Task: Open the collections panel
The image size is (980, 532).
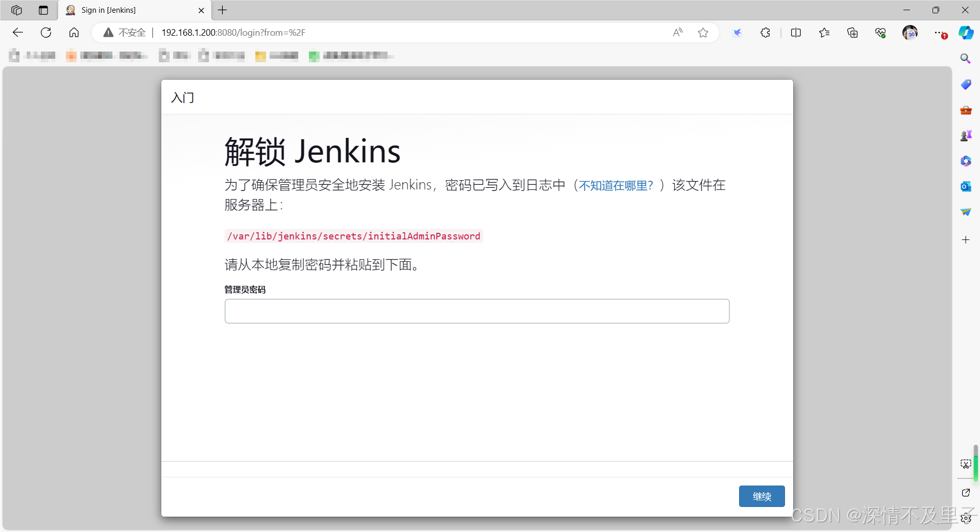Action: coord(852,33)
